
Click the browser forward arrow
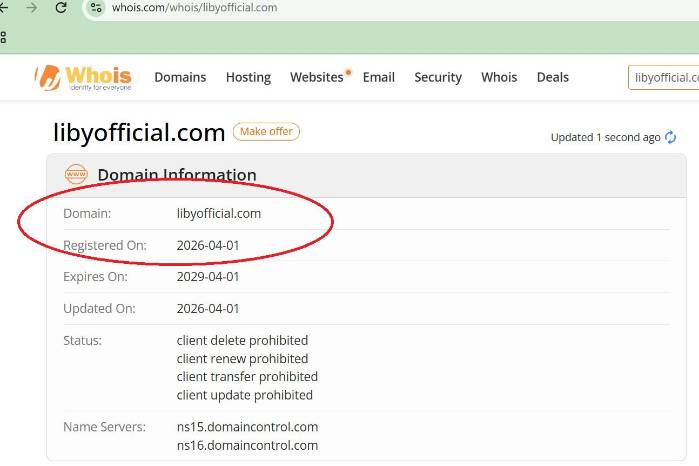pyautogui.click(x=32, y=8)
